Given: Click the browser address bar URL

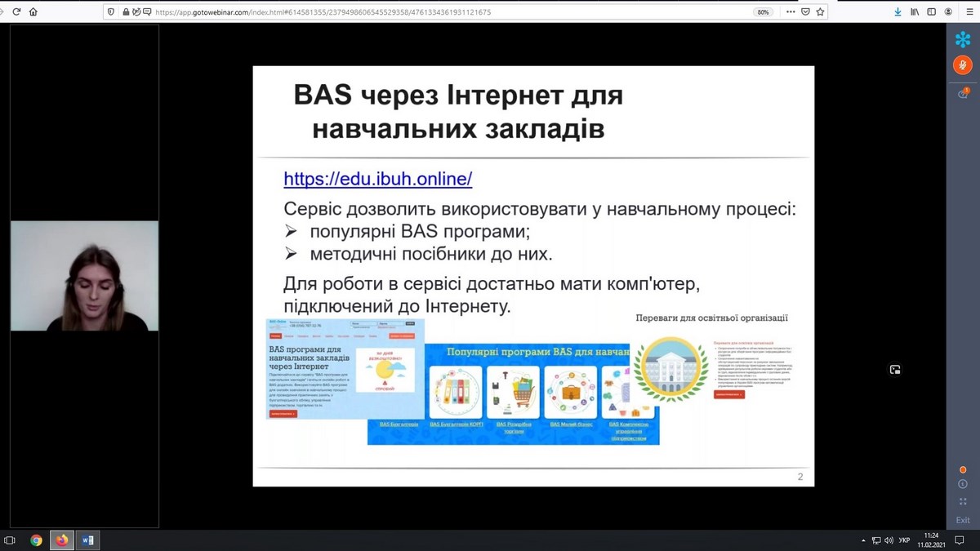Looking at the screenshot, I should [x=327, y=12].
